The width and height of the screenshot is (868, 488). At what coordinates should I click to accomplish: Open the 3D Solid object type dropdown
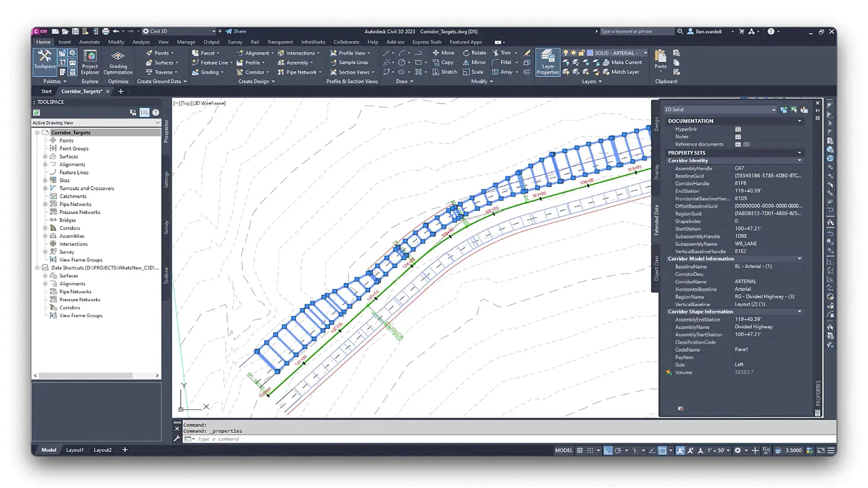(774, 110)
